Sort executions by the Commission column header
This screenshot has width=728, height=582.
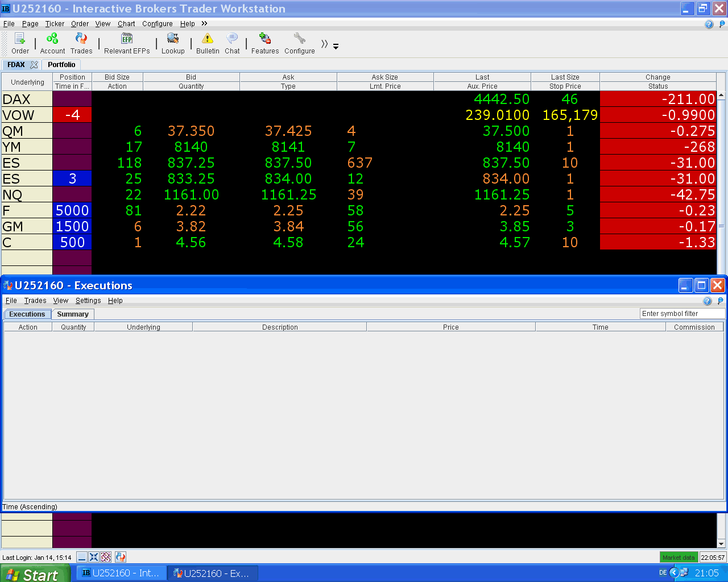click(x=694, y=327)
